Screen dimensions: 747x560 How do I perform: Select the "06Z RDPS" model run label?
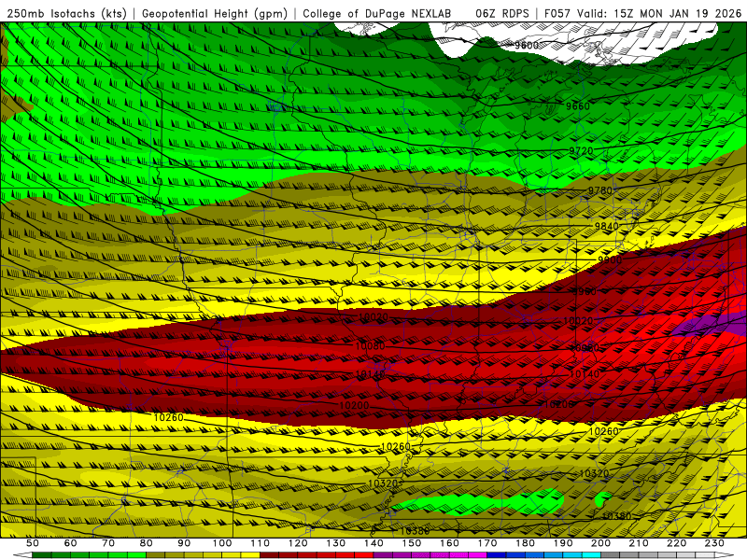point(502,14)
